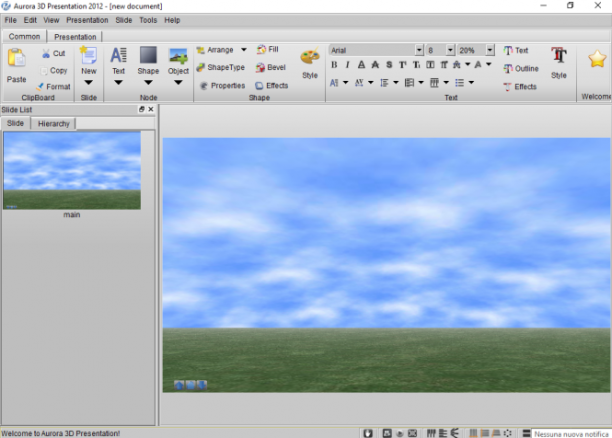The height and width of the screenshot is (438, 612).
Task: Open the Edit menu
Action: point(30,20)
